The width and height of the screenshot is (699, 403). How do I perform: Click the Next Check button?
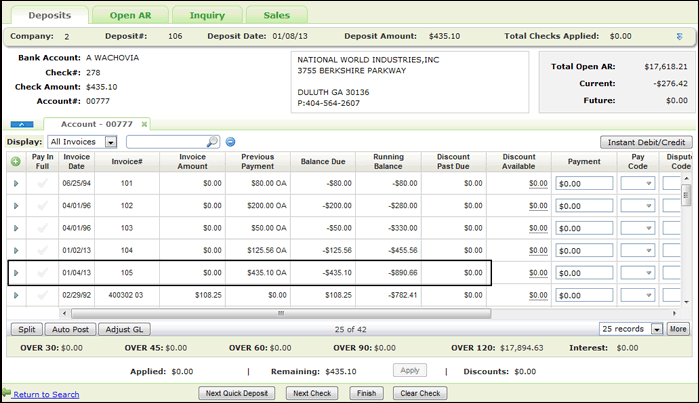(312, 393)
